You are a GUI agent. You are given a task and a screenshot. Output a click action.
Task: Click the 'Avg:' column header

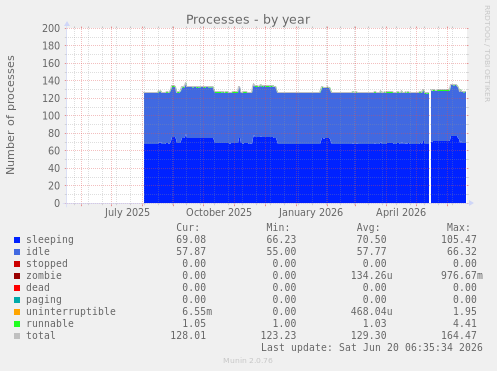(368, 228)
